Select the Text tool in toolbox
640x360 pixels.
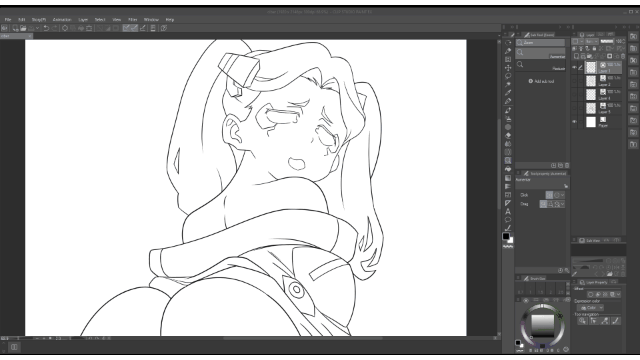click(x=508, y=211)
